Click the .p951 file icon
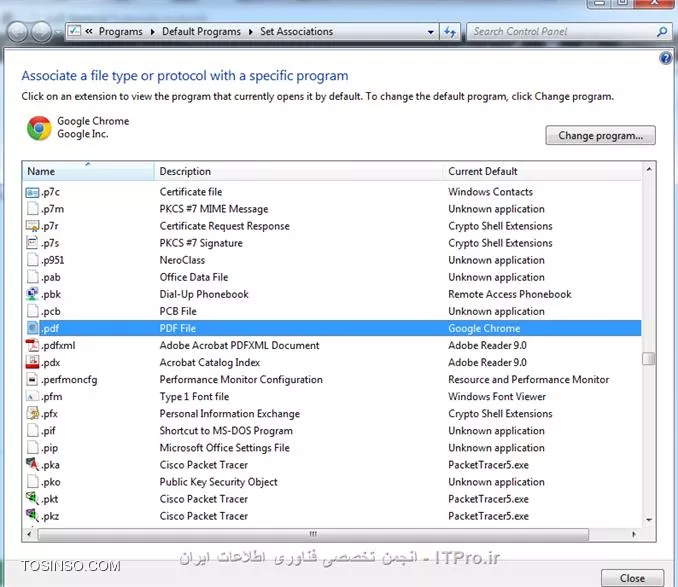Image resolution: width=678 pixels, height=587 pixels. point(32,260)
